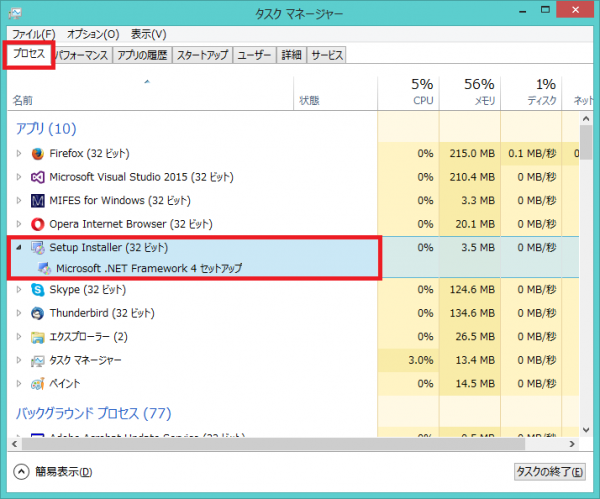
Task: Expand the Firefox process row arrow
Action: pos(19,153)
